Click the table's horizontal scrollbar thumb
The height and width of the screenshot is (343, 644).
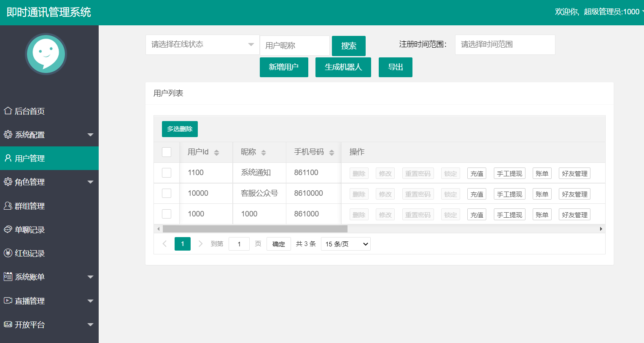point(255,229)
